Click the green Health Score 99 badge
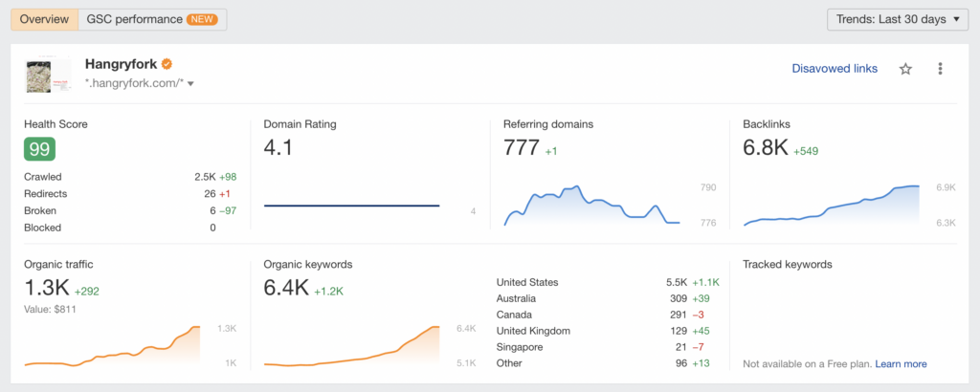Image resolution: width=980 pixels, height=392 pixels. click(x=39, y=149)
